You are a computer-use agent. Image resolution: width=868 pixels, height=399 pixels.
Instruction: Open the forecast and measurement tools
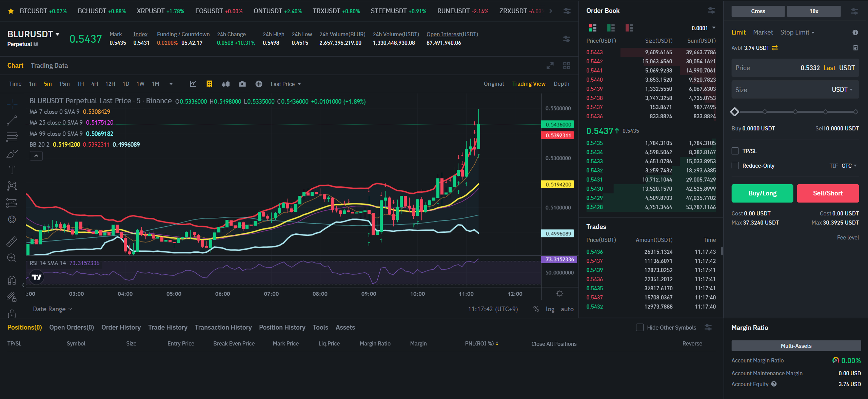tap(12, 203)
